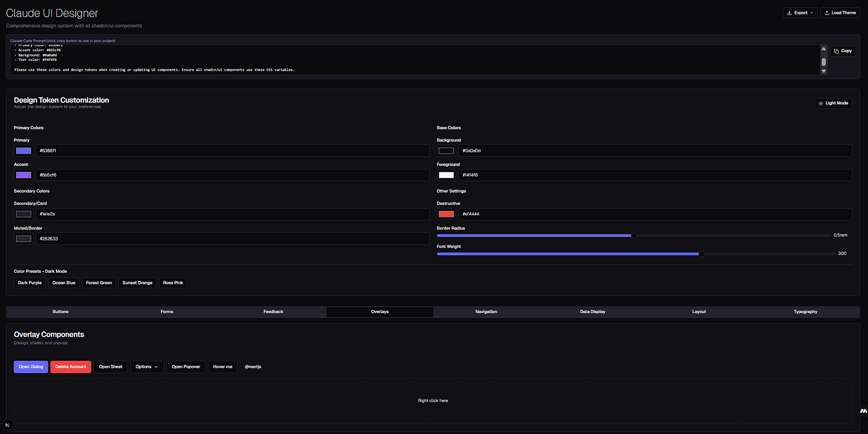Click the Accent hex field #8b5cf6
The image size is (868, 434).
tap(232, 175)
